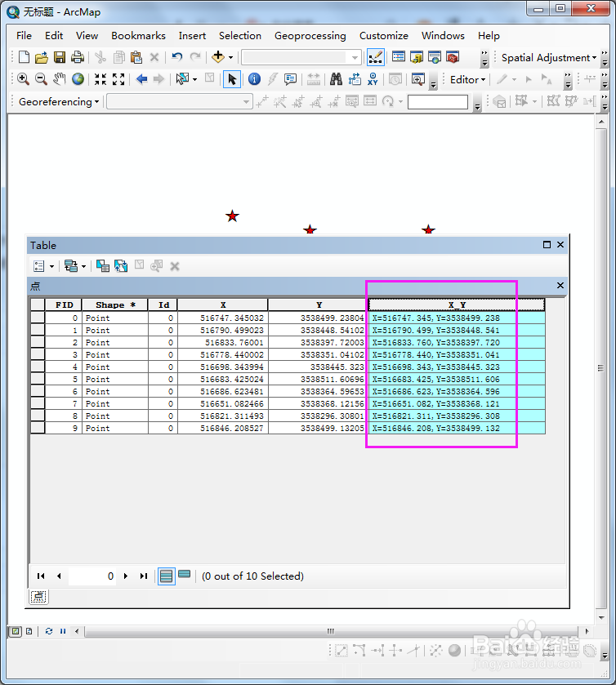Move to first table record

(x=41, y=576)
